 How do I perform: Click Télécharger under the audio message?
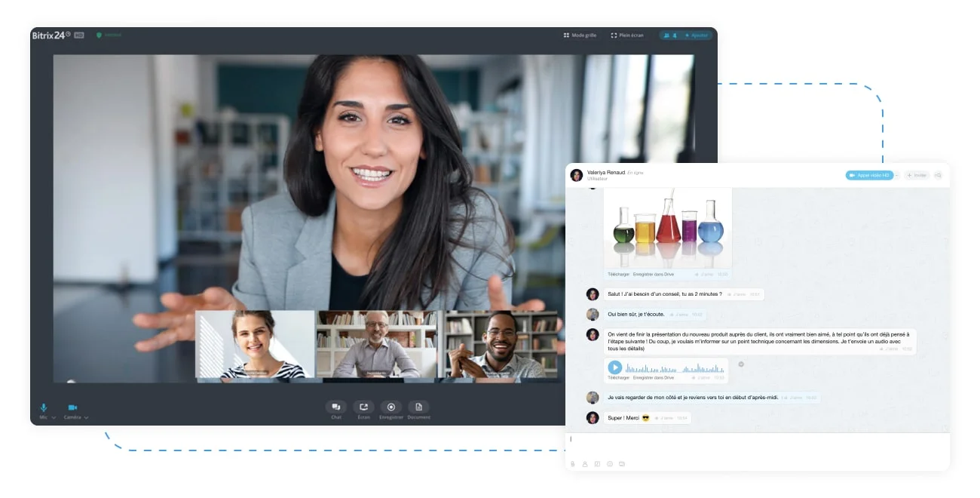(619, 377)
